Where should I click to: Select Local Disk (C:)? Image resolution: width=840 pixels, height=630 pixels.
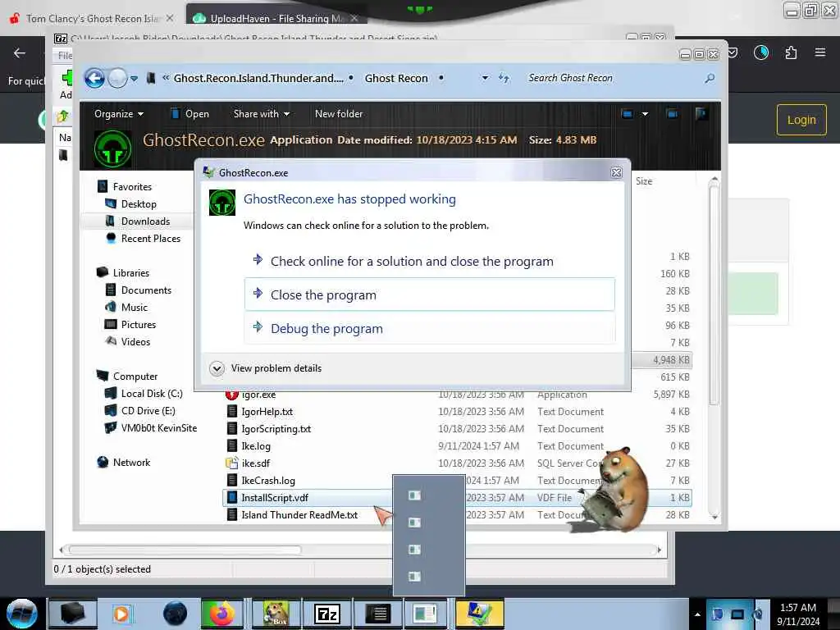151,393
